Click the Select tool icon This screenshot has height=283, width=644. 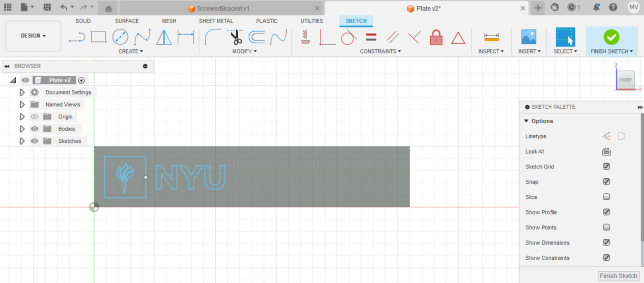point(565,37)
